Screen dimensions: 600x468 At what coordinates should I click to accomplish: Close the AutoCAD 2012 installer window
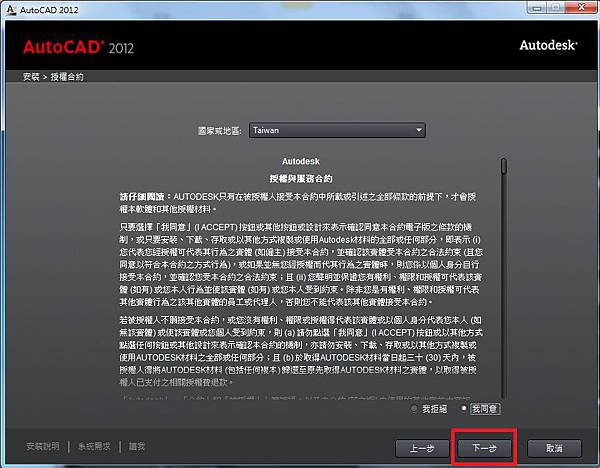(x=582, y=7)
